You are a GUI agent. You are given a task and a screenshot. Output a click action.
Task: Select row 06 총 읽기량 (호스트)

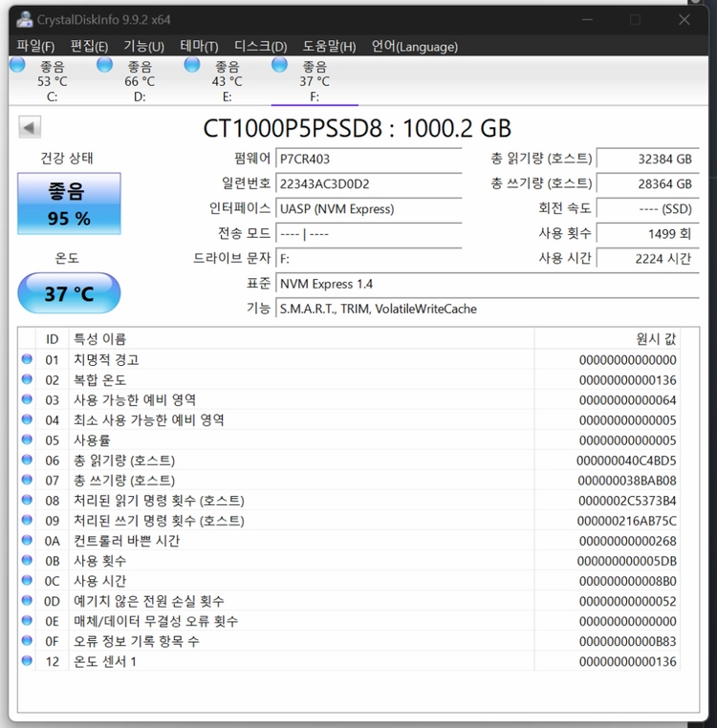(349, 460)
